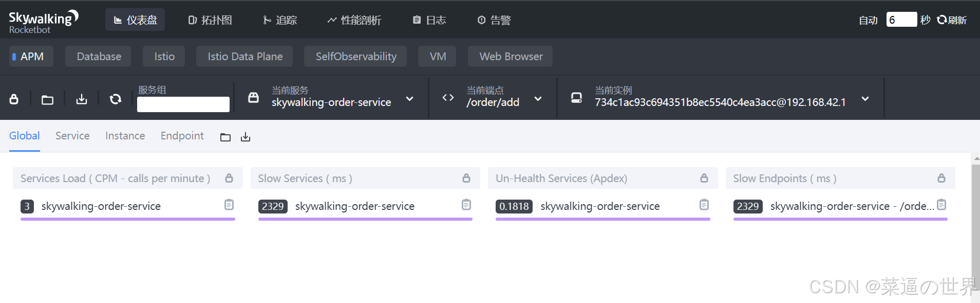Click the 刷新 refresh button
The width and height of the screenshot is (980, 303).
point(952,20)
